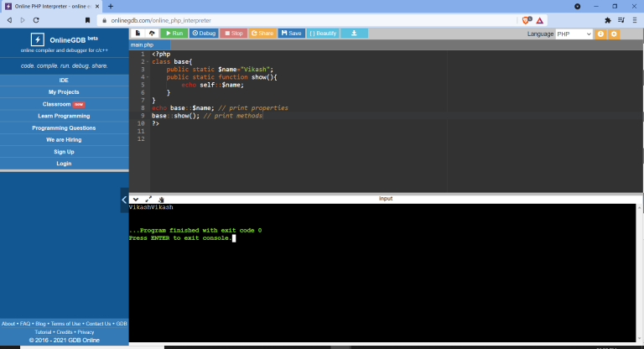The width and height of the screenshot is (644, 349).
Task: Click Sign Up in sidebar
Action: [64, 152]
